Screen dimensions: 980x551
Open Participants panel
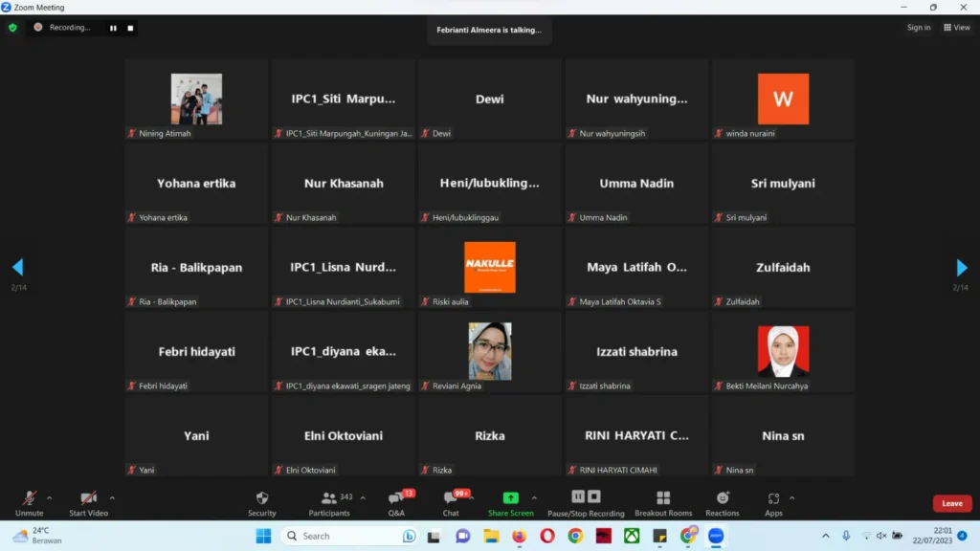[x=329, y=503]
